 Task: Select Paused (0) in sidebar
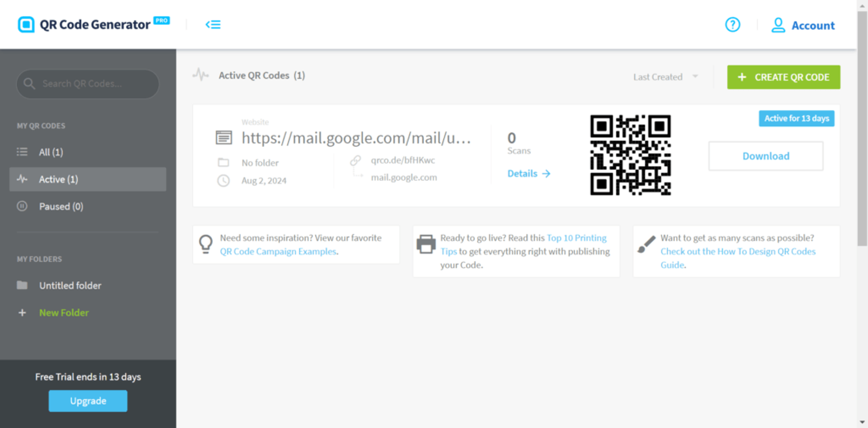click(x=88, y=206)
